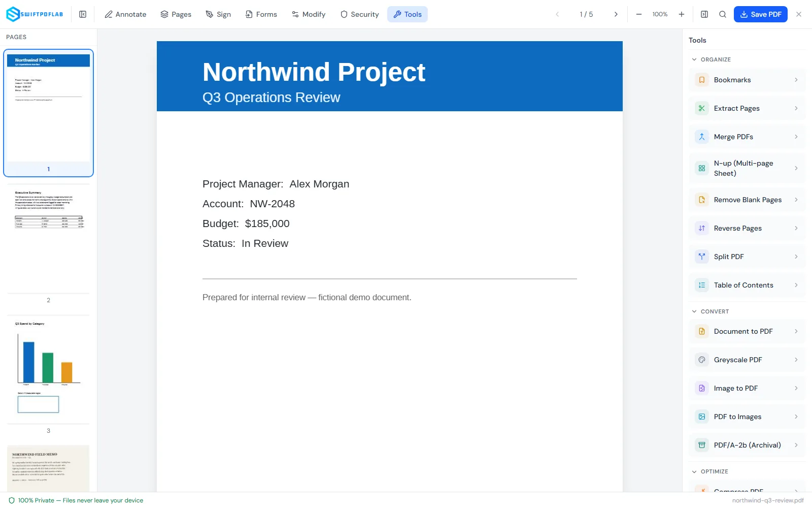The height and width of the screenshot is (508, 812).
Task: Click the Image to PDF icon
Action: (x=702, y=388)
